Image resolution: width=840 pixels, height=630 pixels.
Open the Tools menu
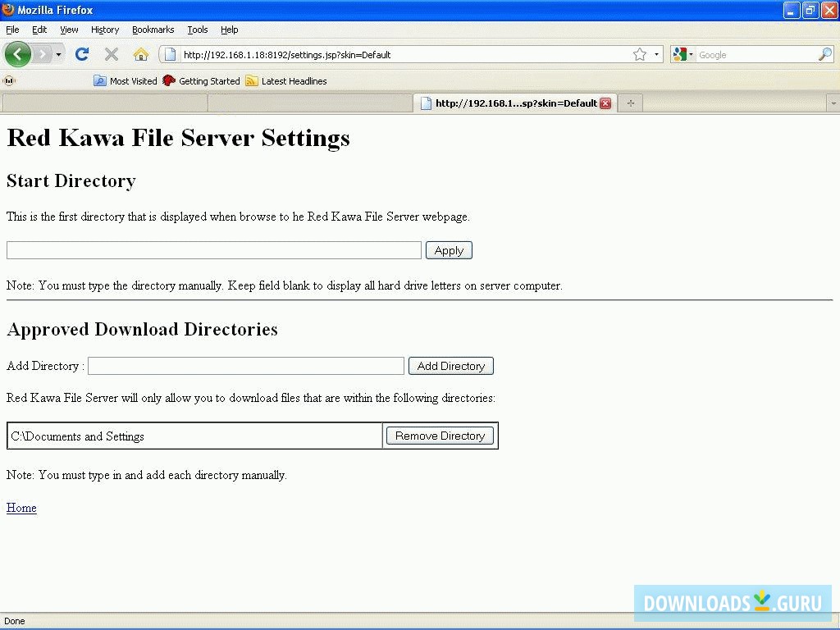197,30
